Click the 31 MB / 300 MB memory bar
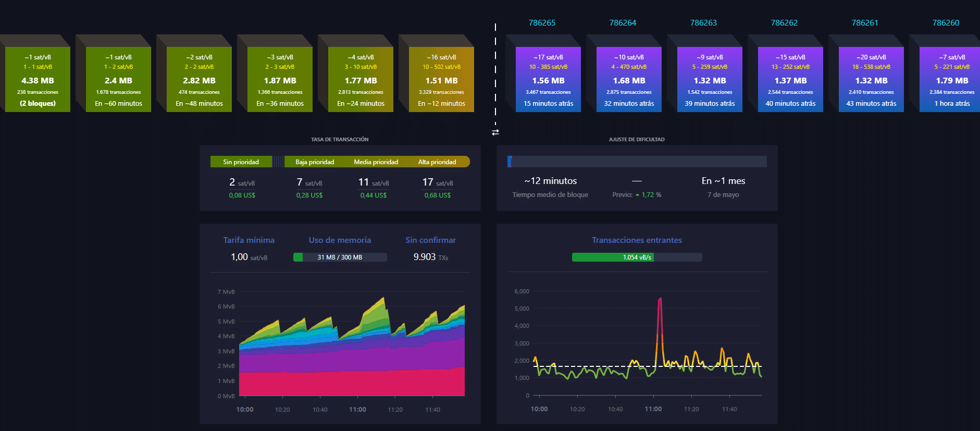Screen dimensions: 980x431 click(340, 257)
